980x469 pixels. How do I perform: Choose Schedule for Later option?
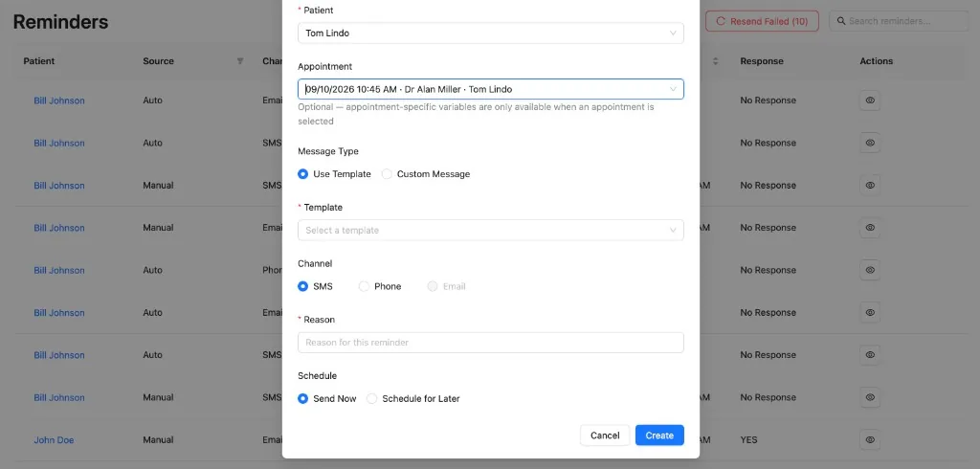372,398
